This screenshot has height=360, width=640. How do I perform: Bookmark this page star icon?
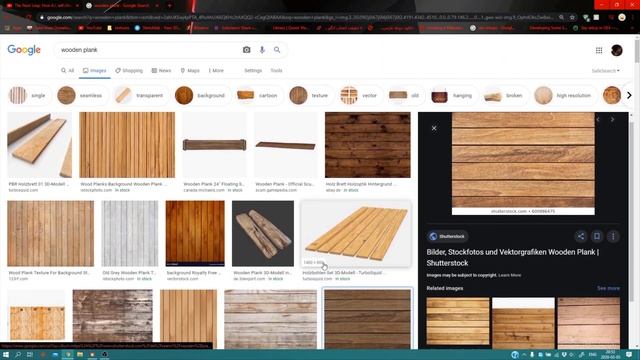[x=572, y=18]
